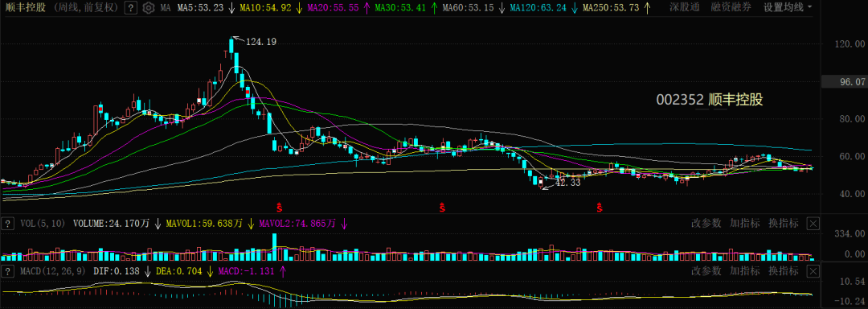868x309 pixels.
Task: Click 深股通 link
Action: coord(684,8)
